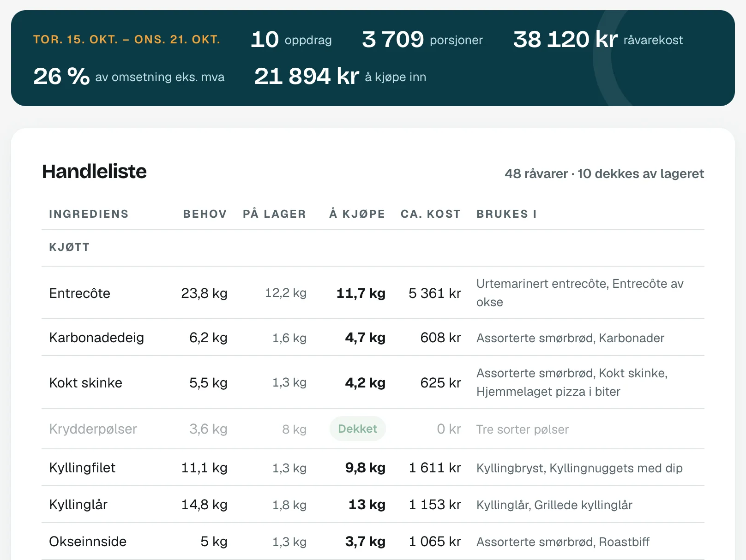Click the 8 kg på lager for Krydderpølser
The image size is (746, 560).
click(x=295, y=429)
